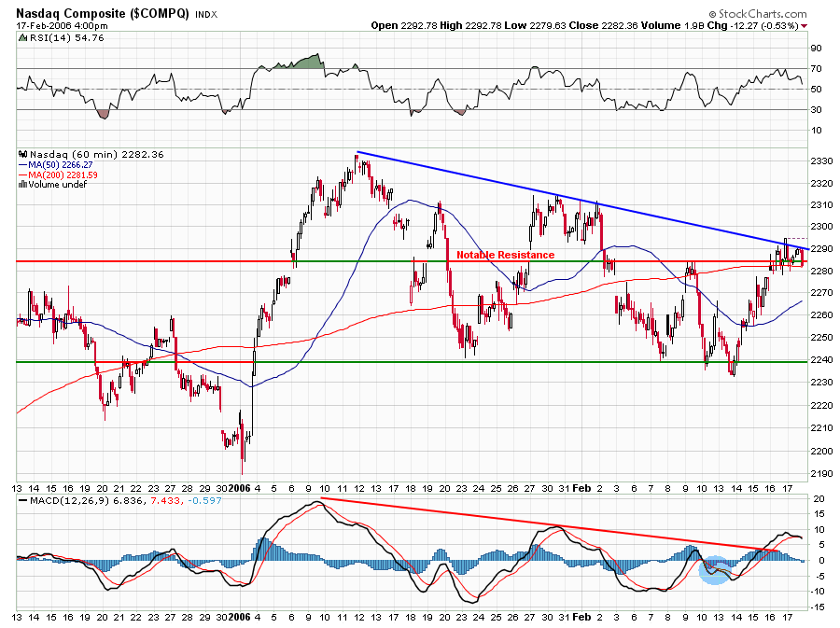Click the Close 2282.36 value
Screen dimensions: 840x628
(602, 26)
